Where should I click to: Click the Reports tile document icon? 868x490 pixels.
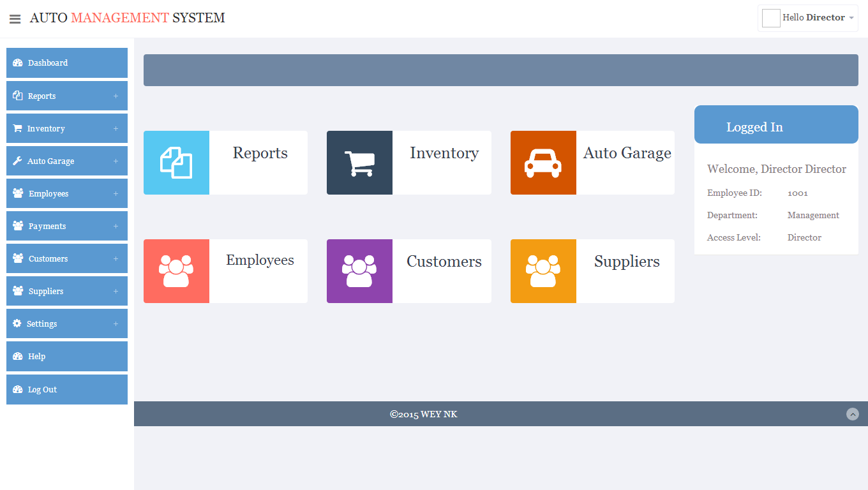pyautogui.click(x=176, y=163)
